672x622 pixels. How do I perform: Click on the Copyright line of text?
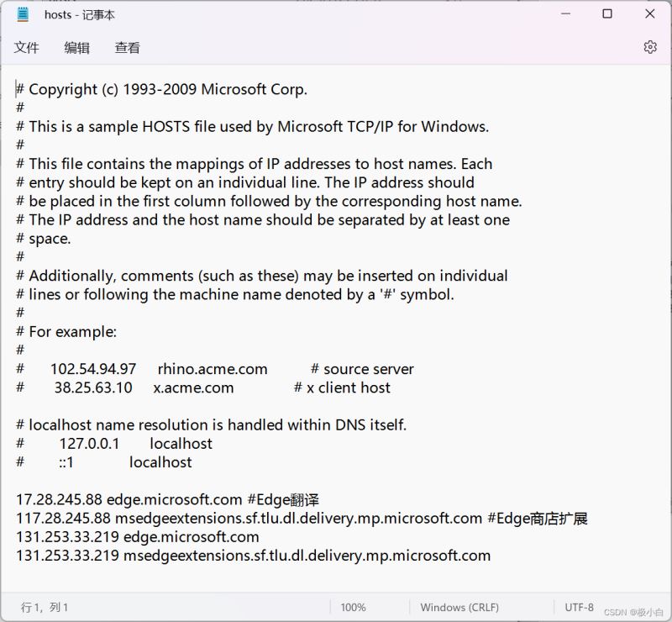click(168, 89)
